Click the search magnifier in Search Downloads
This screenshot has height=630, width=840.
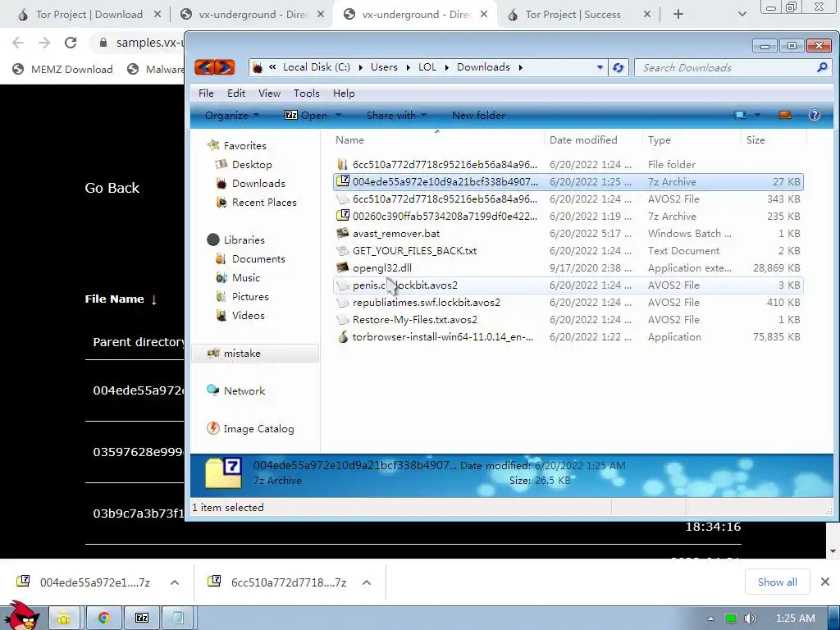pos(822,67)
